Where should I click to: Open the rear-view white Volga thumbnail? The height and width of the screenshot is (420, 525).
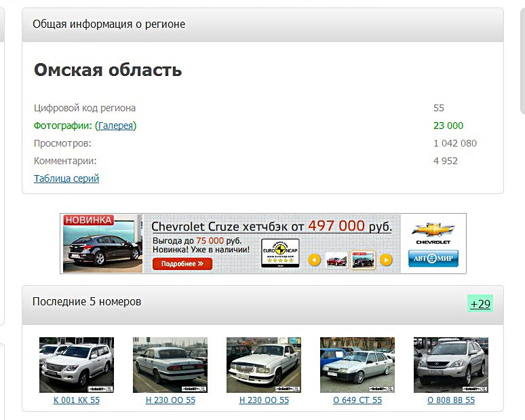[x=170, y=364]
